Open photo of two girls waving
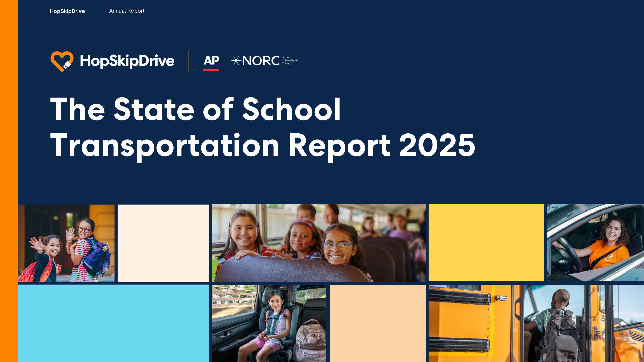The image size is (644, 362). 66,243
